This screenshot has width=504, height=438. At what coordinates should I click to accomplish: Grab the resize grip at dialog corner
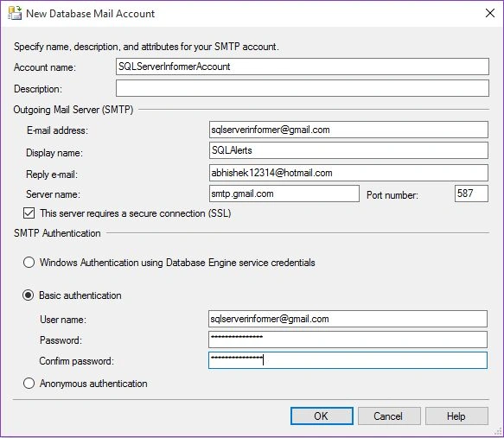pos(499,433)
